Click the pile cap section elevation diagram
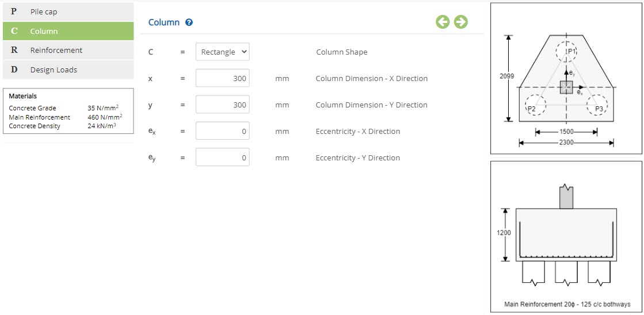The height and width of the screenshot is (315, 644). point(566,237)
